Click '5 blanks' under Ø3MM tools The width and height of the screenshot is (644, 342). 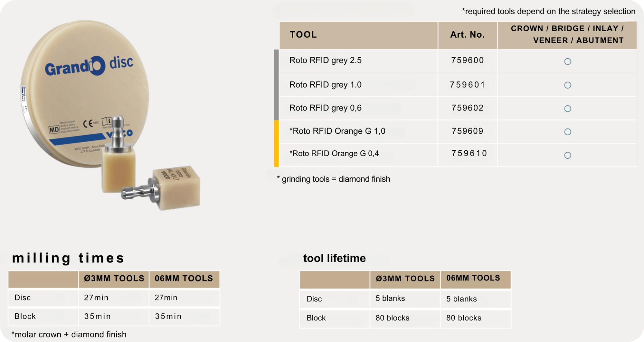coord(390,298)
